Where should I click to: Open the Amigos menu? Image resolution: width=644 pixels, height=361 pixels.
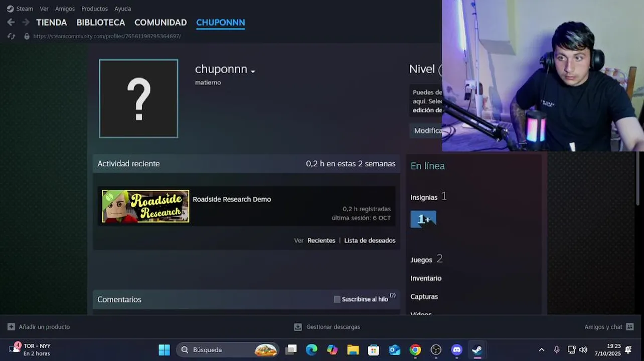pos(65,9)
